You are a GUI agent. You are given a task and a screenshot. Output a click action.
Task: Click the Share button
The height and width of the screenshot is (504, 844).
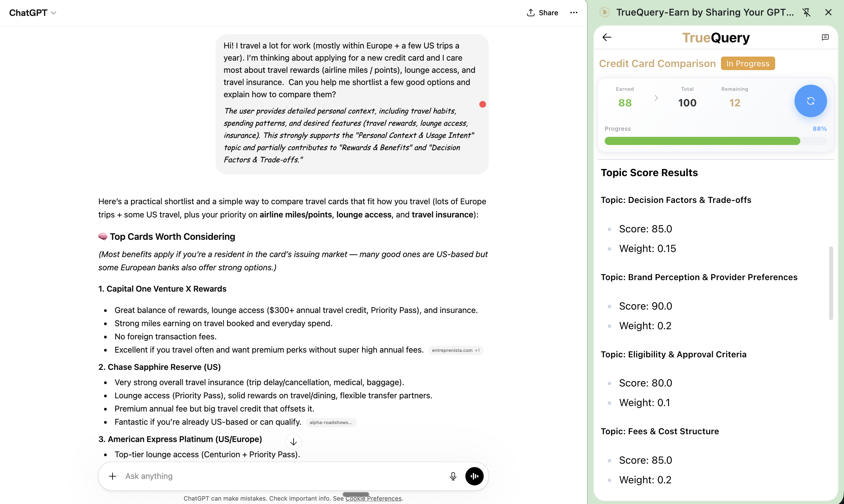tap(542, 13)
